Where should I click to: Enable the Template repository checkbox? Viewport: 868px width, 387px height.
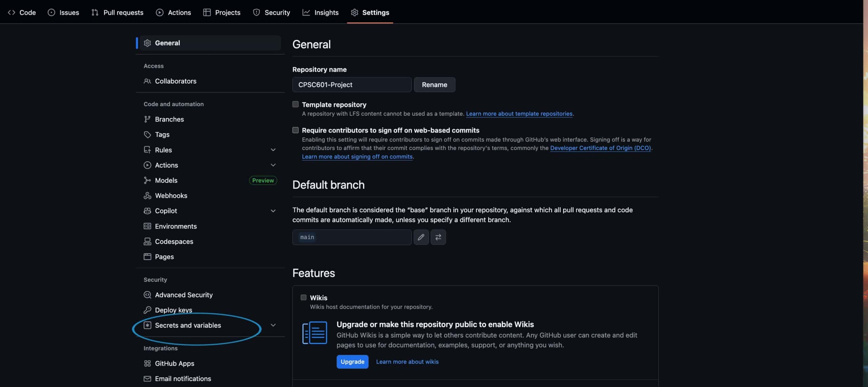click(x=295, y=104)
